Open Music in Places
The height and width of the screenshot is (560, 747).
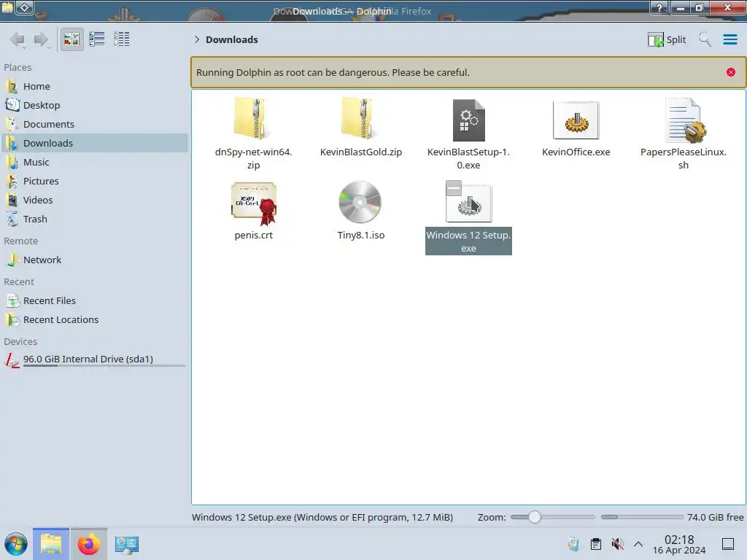[95, 163]
